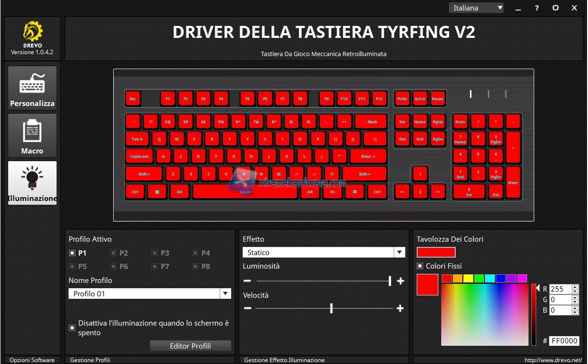Decrease brightness with Luminosità minus icon
588x364 pixels.
(247, 281)
